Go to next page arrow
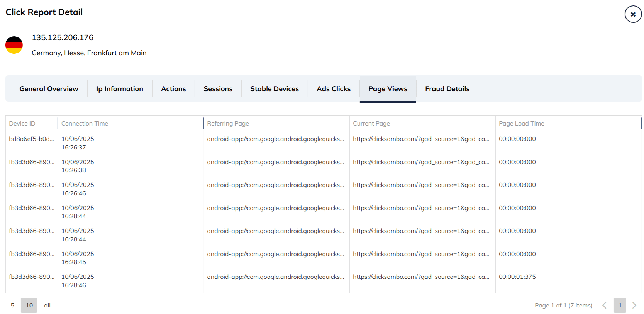 coord(634,305)
